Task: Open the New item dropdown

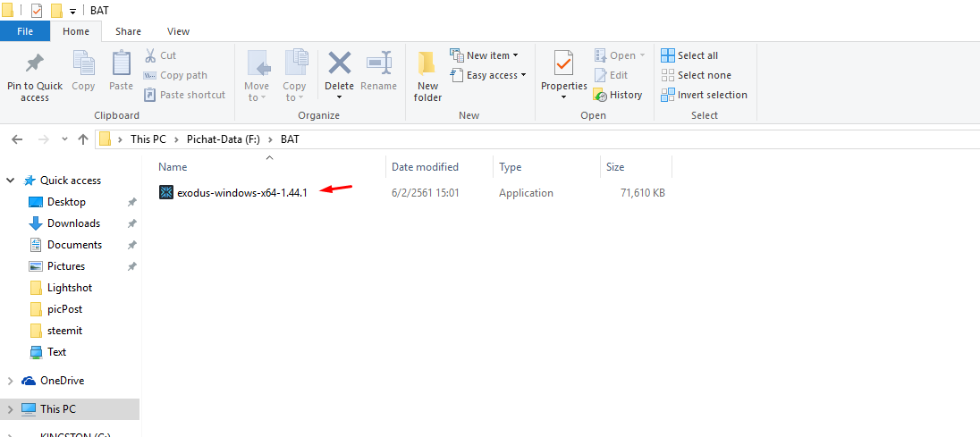Action: 516,55
